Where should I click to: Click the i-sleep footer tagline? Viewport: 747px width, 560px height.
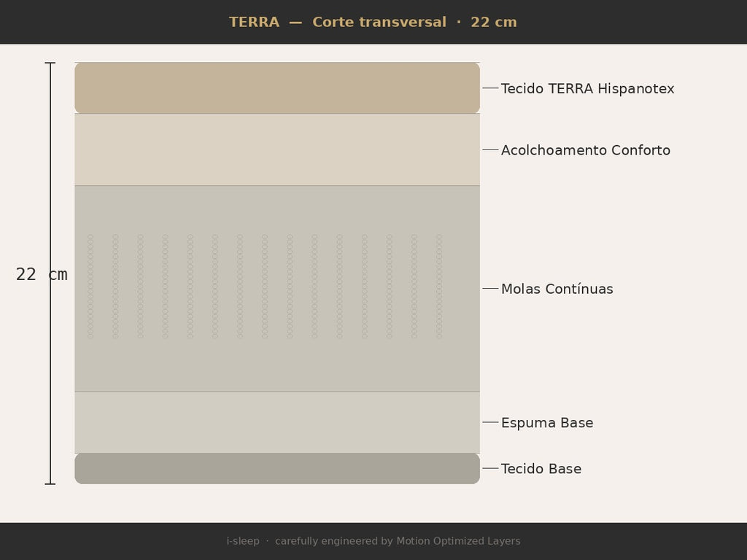(373, 541)
